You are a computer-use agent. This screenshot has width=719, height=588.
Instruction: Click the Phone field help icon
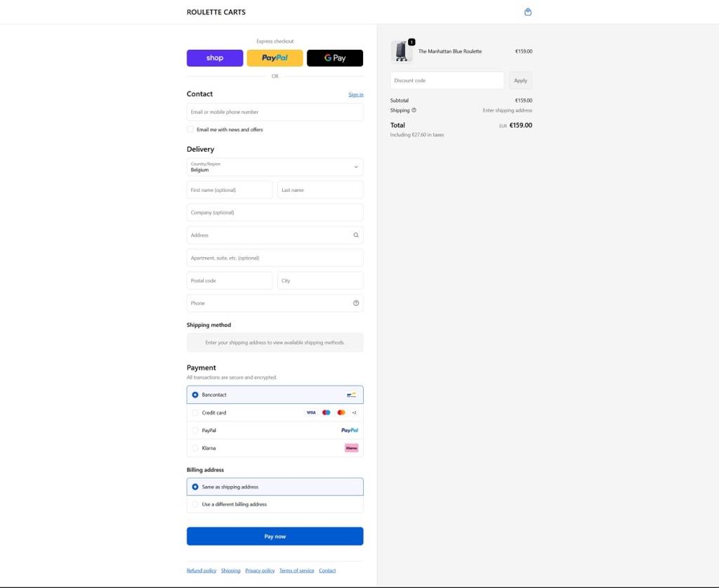[x=356, y=303]
